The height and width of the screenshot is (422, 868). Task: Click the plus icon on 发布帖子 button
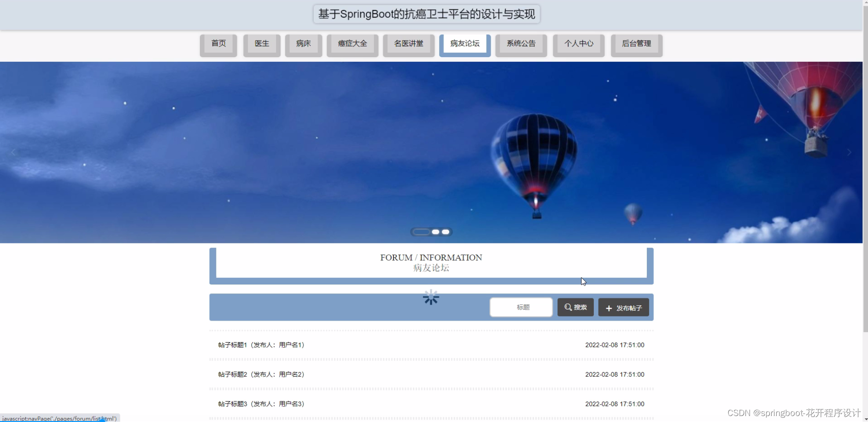[609, 307]
